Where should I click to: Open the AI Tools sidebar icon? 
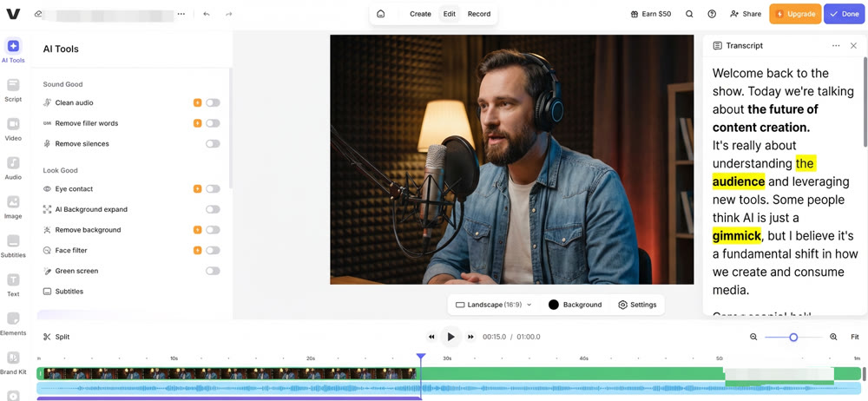(x=13, y=46)
